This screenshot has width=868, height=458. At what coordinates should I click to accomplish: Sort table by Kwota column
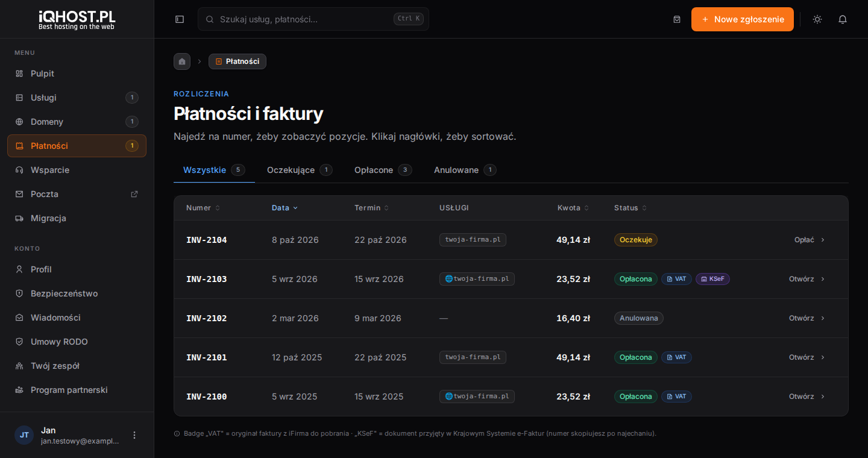tap(573, 208)
